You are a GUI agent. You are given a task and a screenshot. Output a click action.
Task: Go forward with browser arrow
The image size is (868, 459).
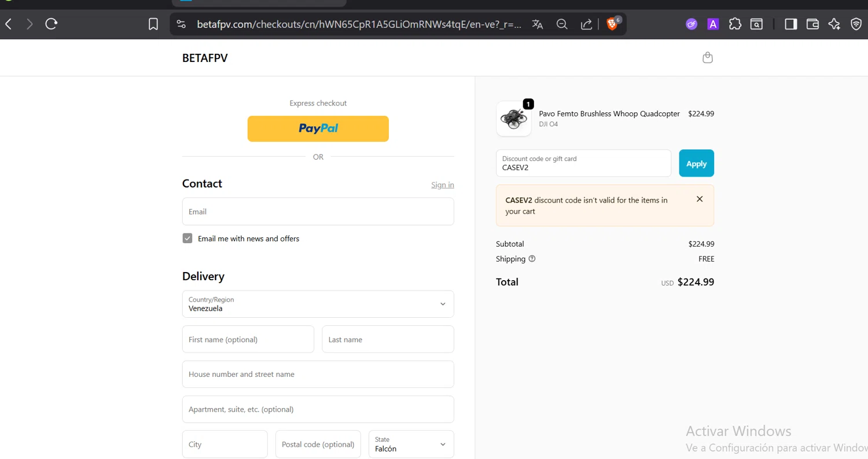pyautogui.click(x=30, y=24)
